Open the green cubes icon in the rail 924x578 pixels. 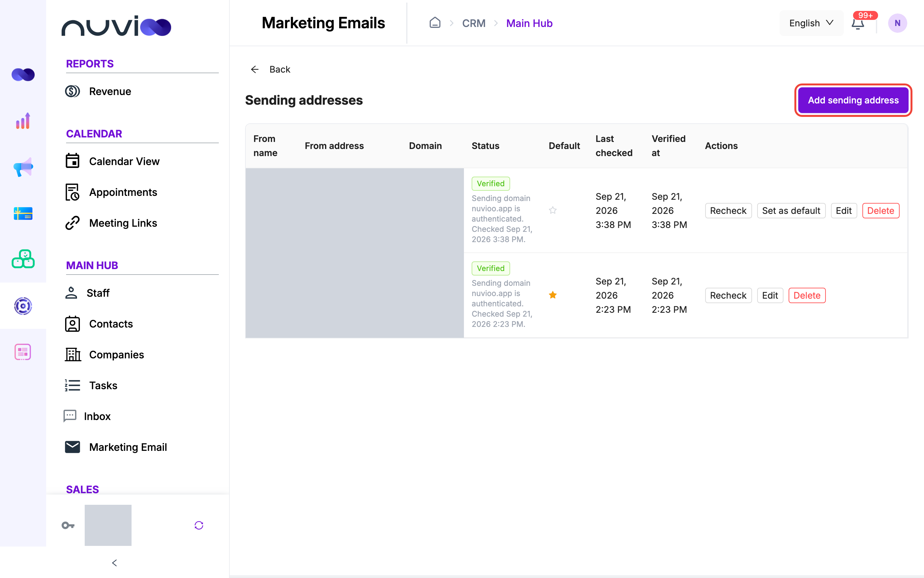(23, 259)
